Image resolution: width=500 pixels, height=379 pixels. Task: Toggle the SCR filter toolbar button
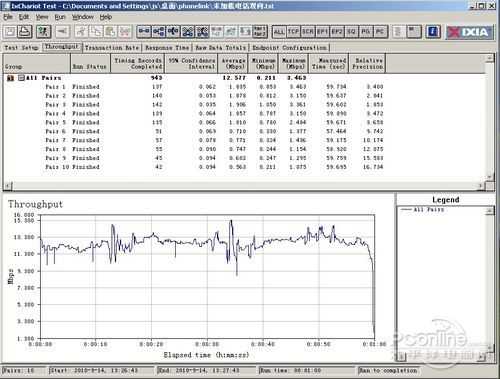click(308, 32)
